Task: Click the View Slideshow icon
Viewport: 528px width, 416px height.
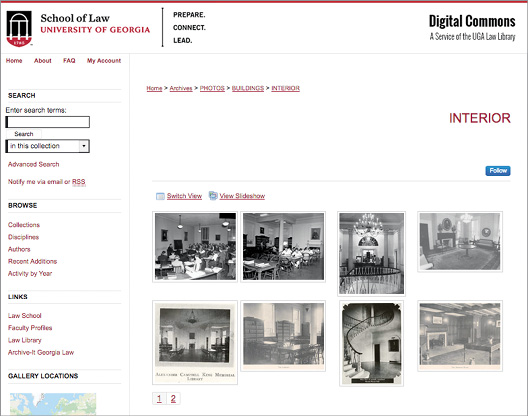Action: (213, 195)
